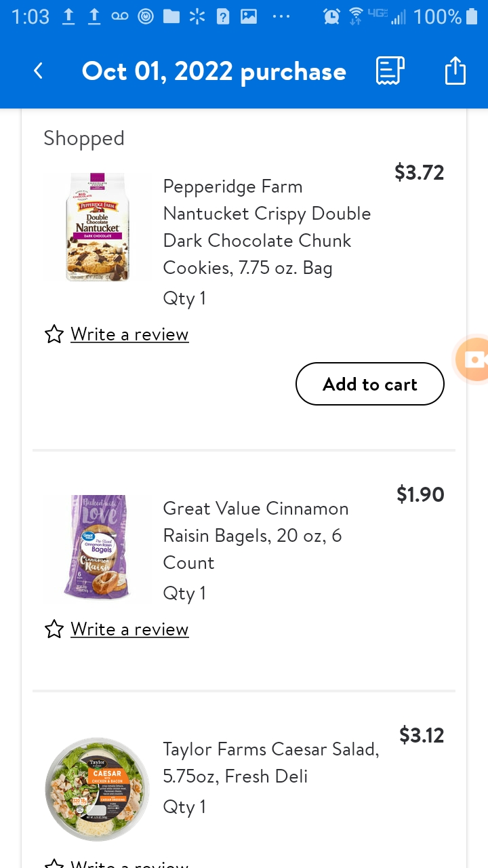
Task: Open the receipt icon in header
Action: 390,71
